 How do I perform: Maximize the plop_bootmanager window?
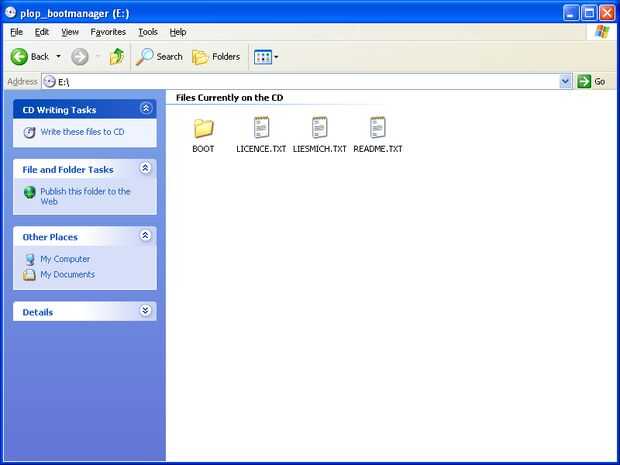[589, 13]
